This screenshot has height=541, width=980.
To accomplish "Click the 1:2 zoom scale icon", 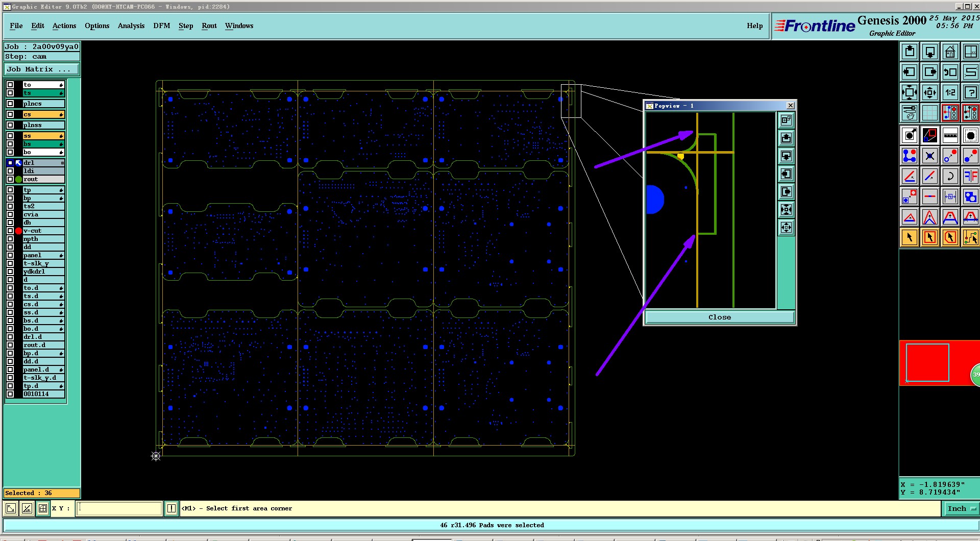I will click(950, 92).
